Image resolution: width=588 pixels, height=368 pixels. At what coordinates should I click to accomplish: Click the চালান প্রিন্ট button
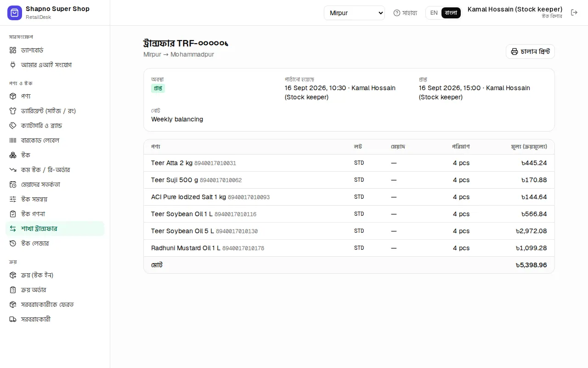[530, 52]
